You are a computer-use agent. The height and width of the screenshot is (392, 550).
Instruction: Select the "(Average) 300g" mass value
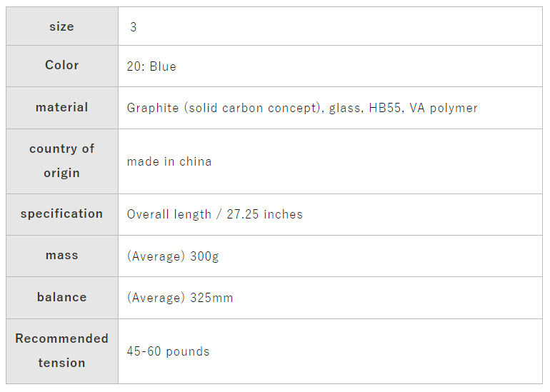pos(173,256)
